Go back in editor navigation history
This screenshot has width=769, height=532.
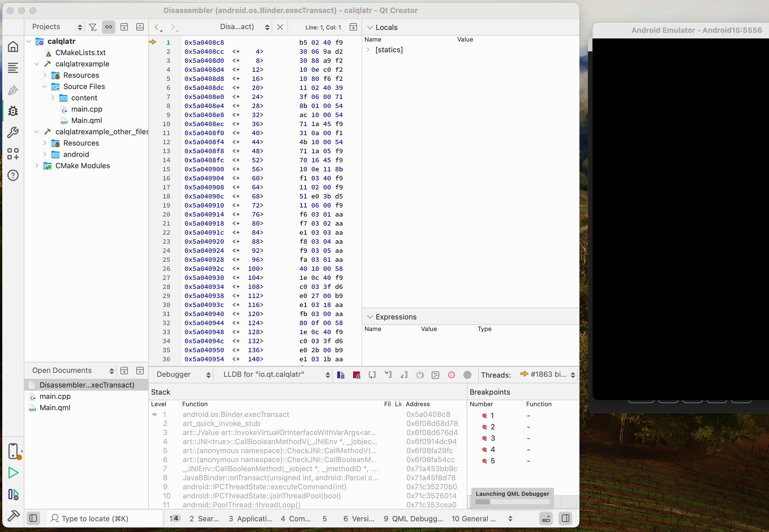pyautogui.click(x=158, y=28)
